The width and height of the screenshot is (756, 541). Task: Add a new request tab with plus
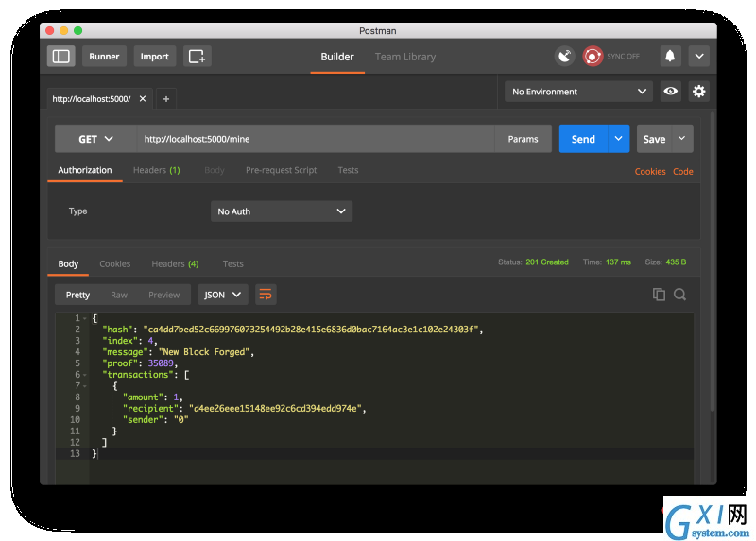click(166, 99)
